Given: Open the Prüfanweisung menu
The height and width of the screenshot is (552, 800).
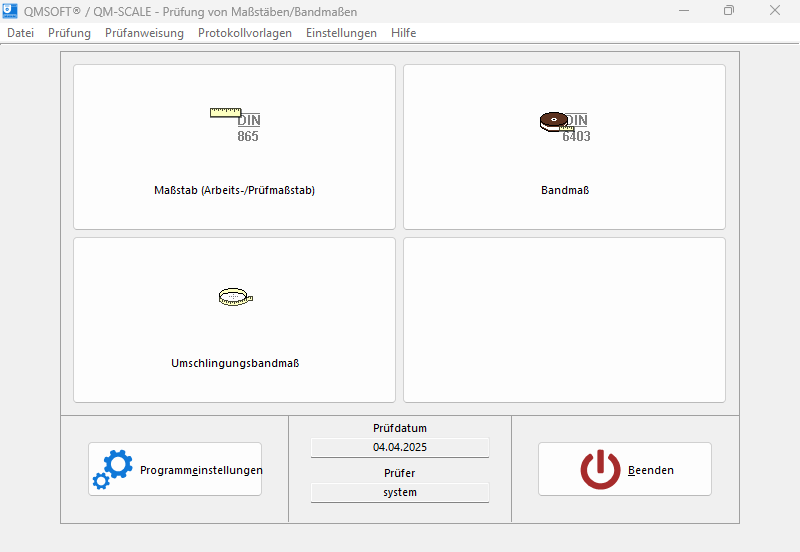Looking at the screenshot, I should click(144, 33).
